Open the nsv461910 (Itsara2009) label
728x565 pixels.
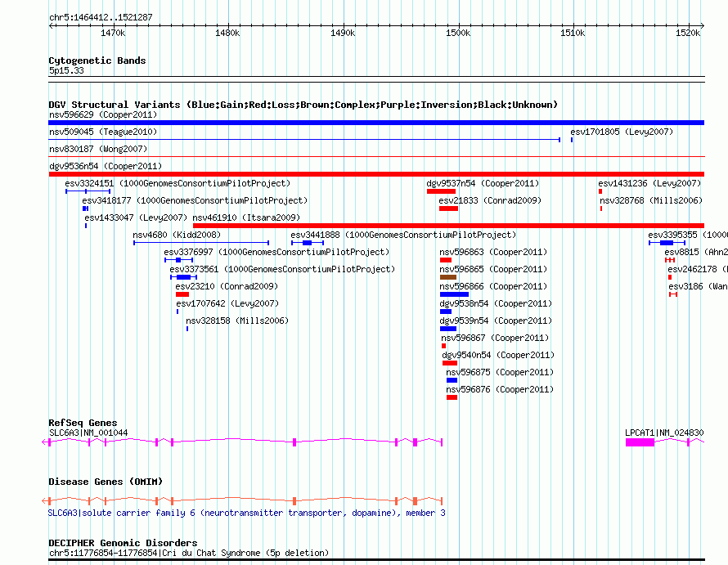(246, 217)
